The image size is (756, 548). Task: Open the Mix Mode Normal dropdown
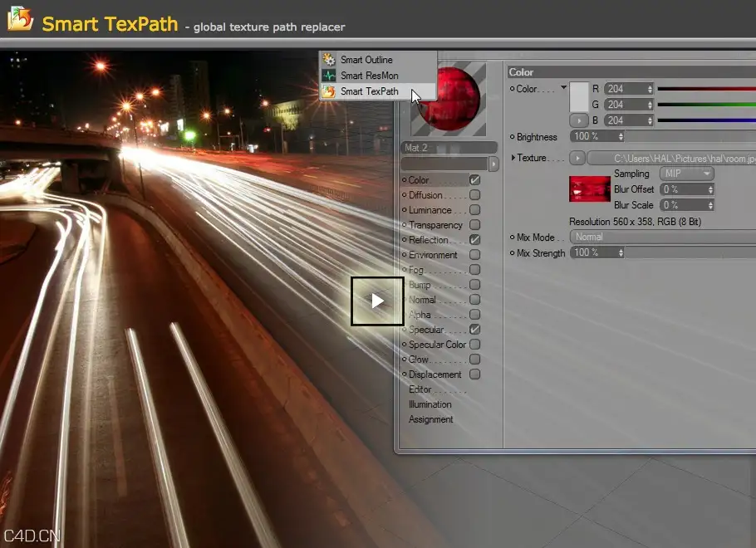pos(663,237)
